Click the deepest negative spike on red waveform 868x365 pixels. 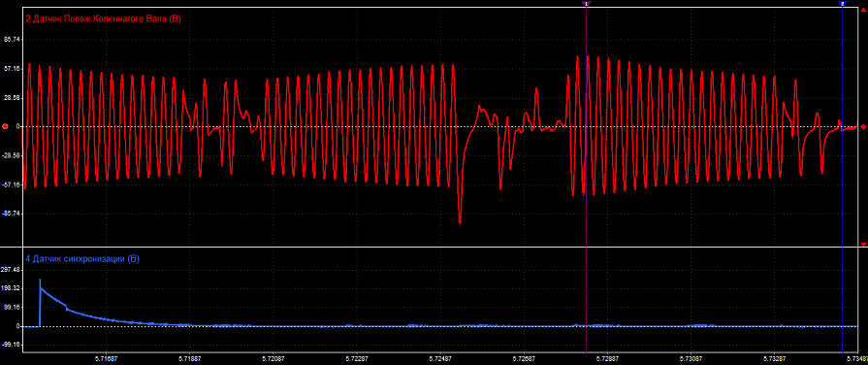tap(460, 222)
